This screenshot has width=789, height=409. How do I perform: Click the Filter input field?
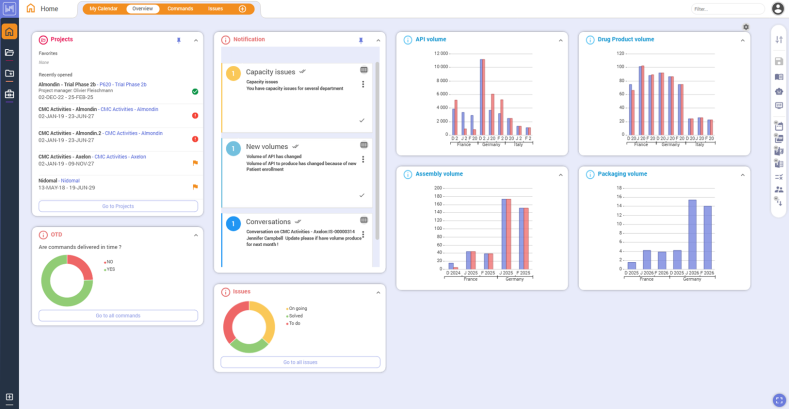point(727,9)
